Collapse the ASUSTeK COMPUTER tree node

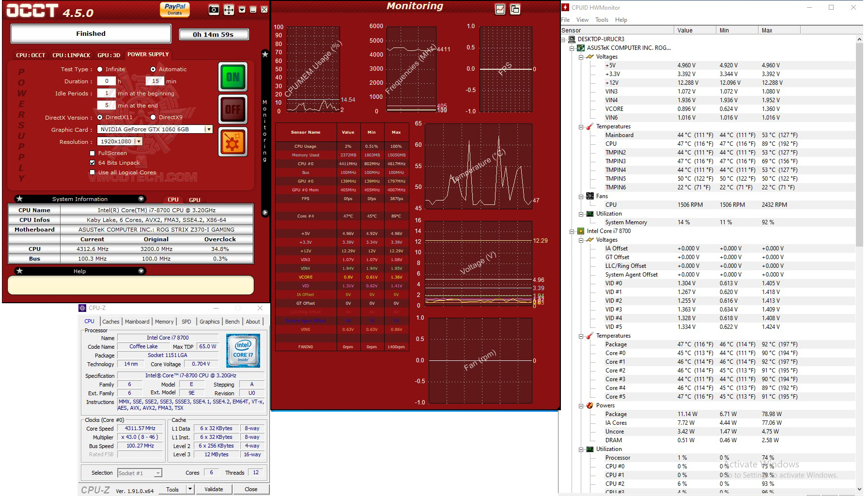(572, 48)
